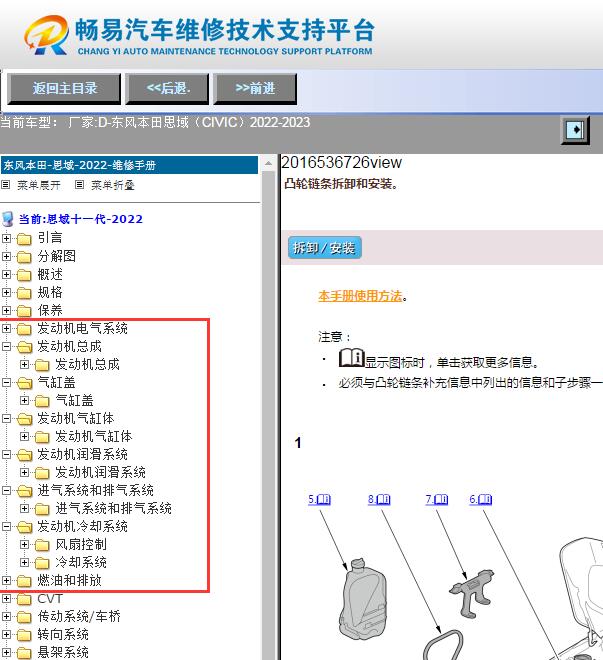This screenshot has width=603, height=660.
Task: Select the 悬架系统 tree label
Action: [x=63, y=652]
